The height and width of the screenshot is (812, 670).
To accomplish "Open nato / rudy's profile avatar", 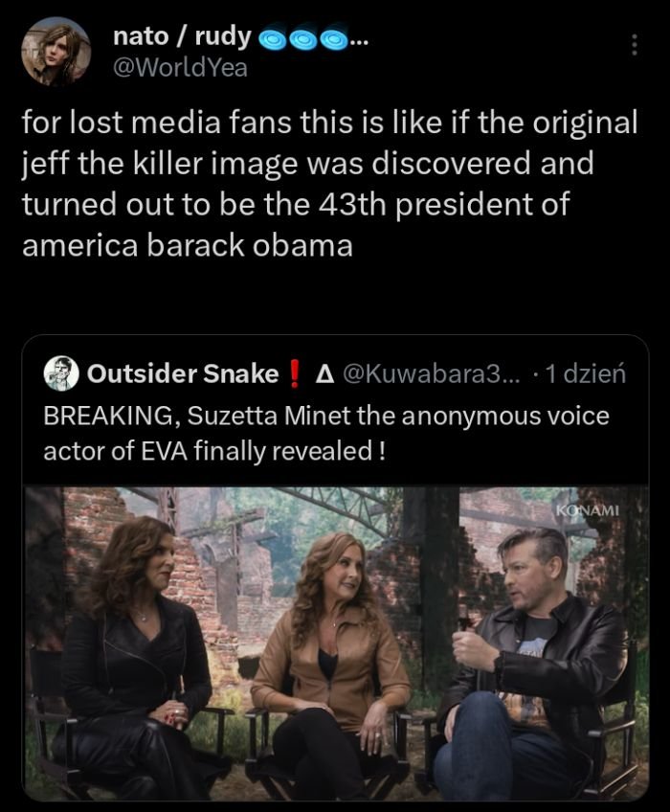I will coord(55,54).
